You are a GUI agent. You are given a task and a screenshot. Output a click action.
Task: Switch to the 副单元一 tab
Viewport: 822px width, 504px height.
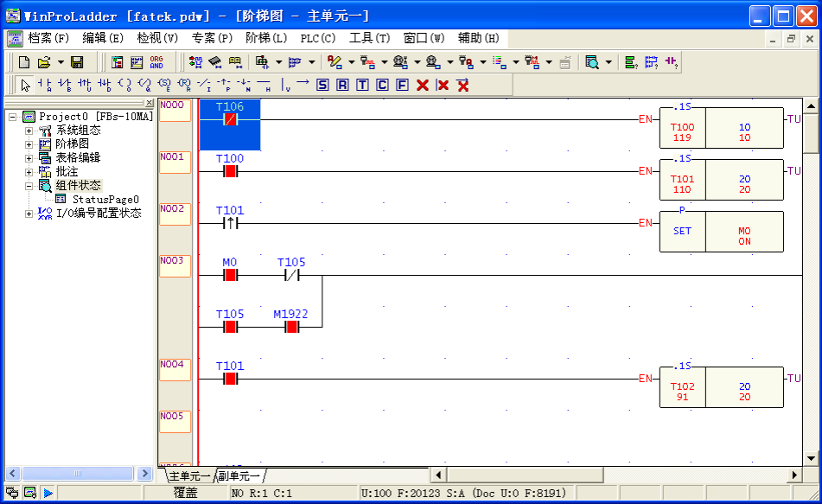pyautogui.click(x=239, y=476)
